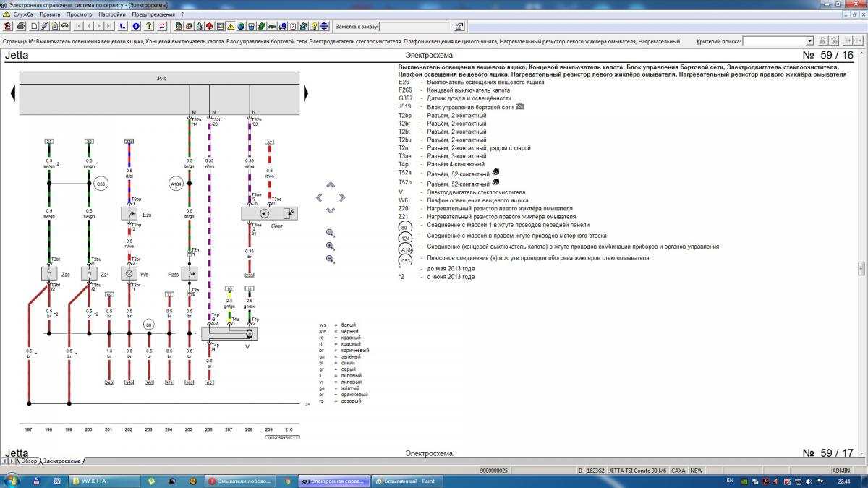This screenshot has width=868, height=488.
Task: Click J519 control unit block
Action: [159, 94]
